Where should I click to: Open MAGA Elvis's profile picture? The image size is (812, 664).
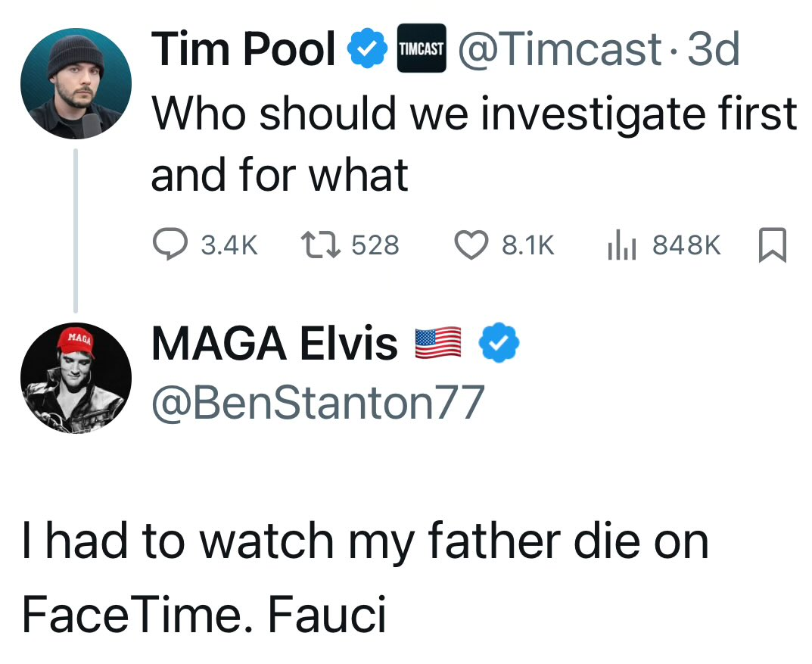tap(76, 376)
